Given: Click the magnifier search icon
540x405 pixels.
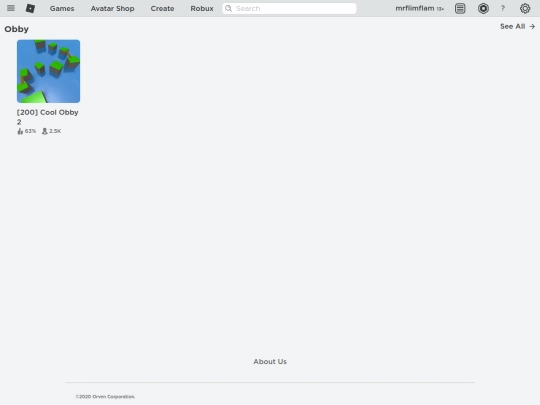Looking at the screenshot, I should 228,8.
